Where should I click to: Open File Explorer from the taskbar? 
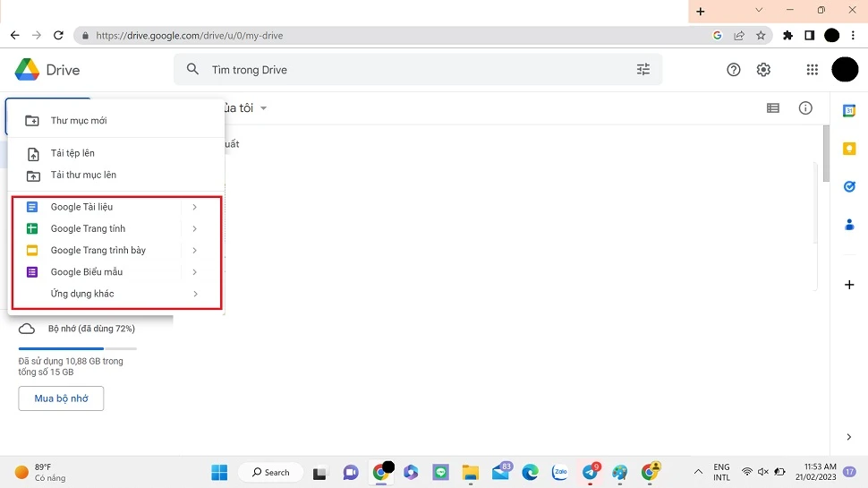(471, 473)
